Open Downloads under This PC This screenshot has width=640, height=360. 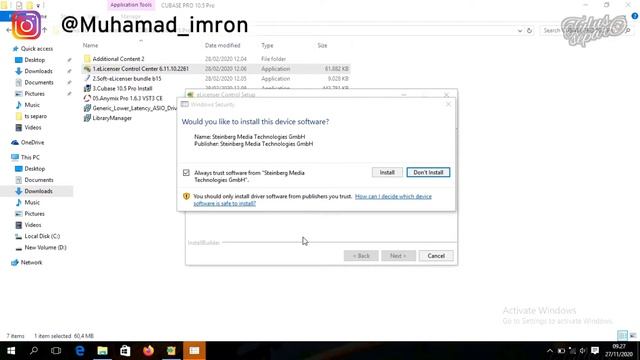pos(38,191)
